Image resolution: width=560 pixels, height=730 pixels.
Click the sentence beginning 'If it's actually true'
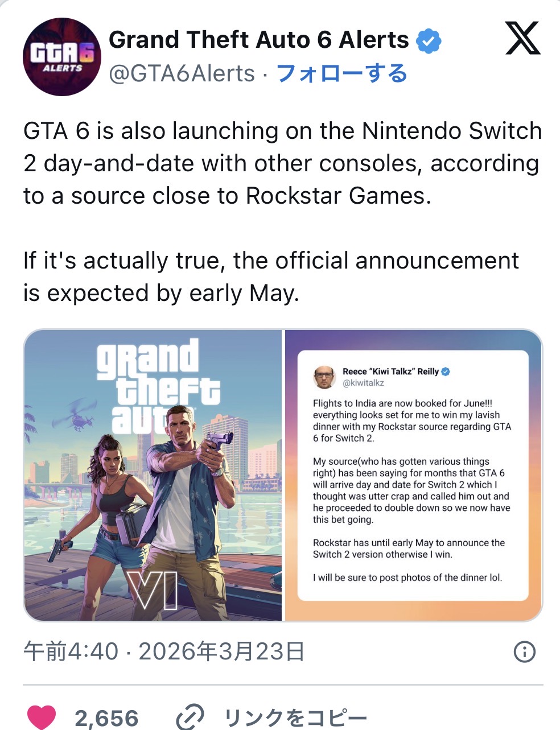(271, 277)
